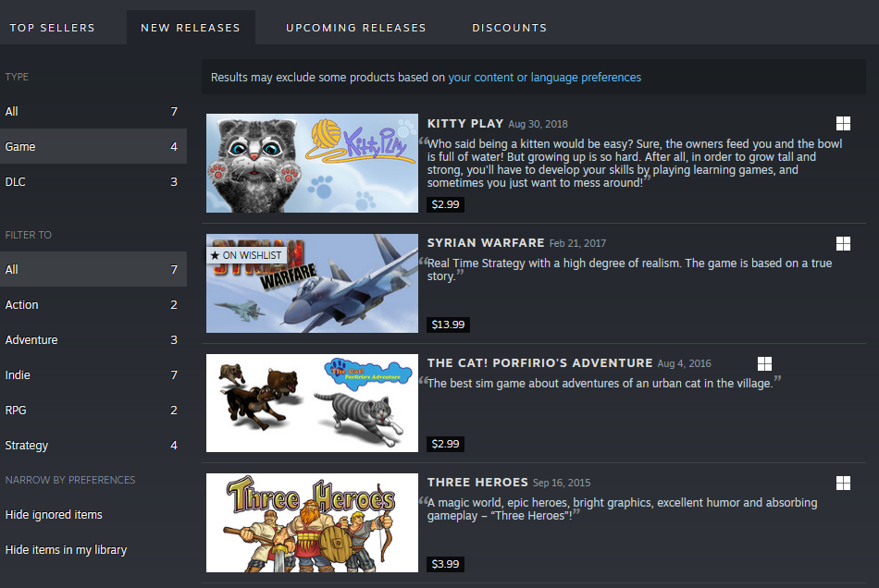879x588 pixels.
Task: Filter results to RPG
Action: click(x=93, y=410)
